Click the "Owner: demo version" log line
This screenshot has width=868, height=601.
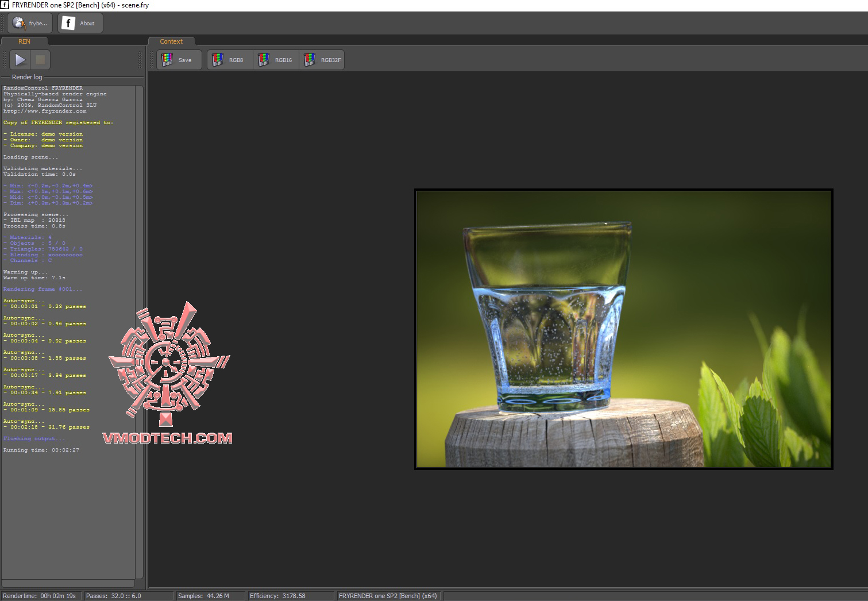pos(43,140)
